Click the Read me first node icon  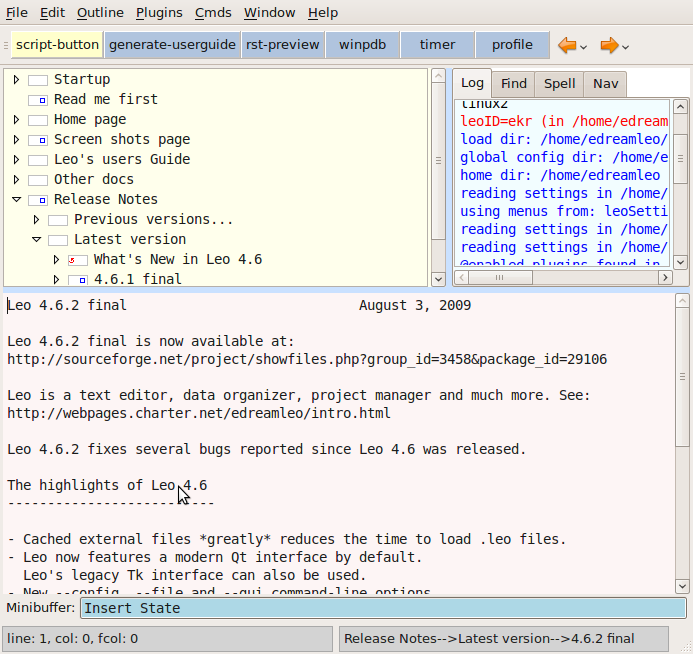pos(38,100)
